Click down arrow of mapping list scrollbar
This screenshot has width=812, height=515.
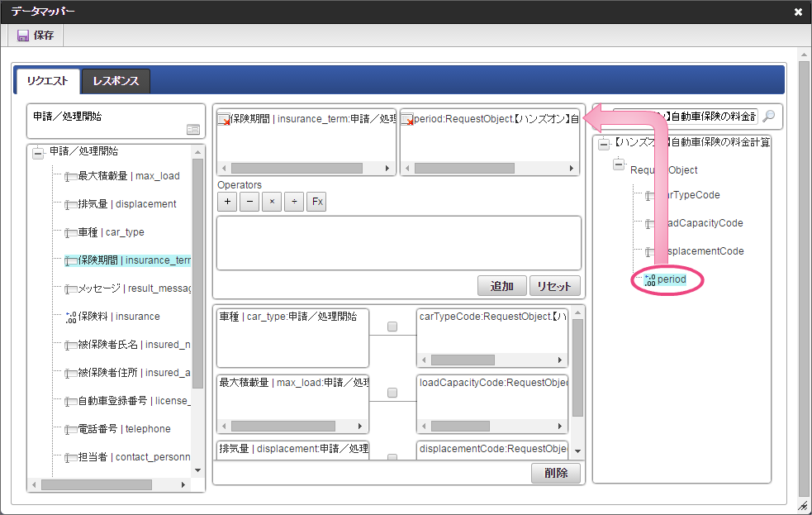point(578,451)
